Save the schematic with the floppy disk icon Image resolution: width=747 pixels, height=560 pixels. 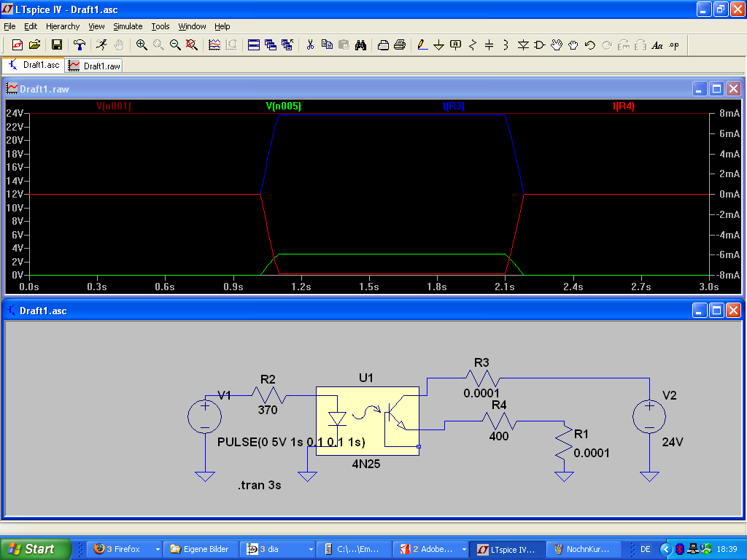tap(57, 44)
